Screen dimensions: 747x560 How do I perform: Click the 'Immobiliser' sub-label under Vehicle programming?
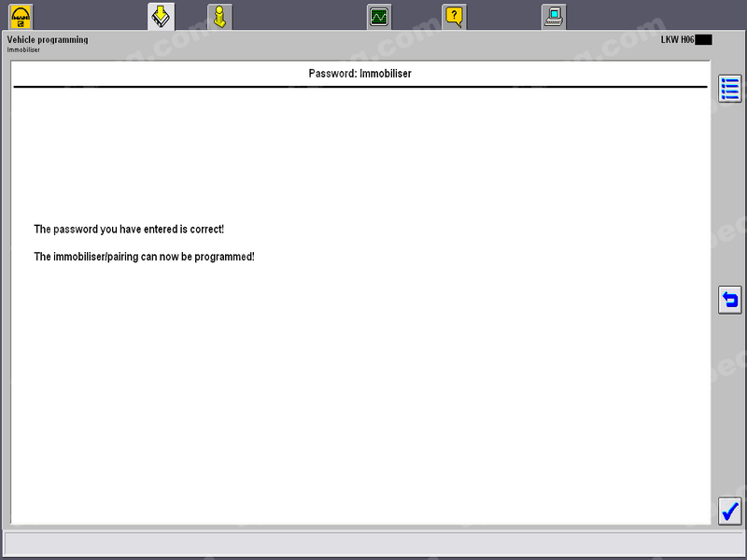[x=24, y=49]
